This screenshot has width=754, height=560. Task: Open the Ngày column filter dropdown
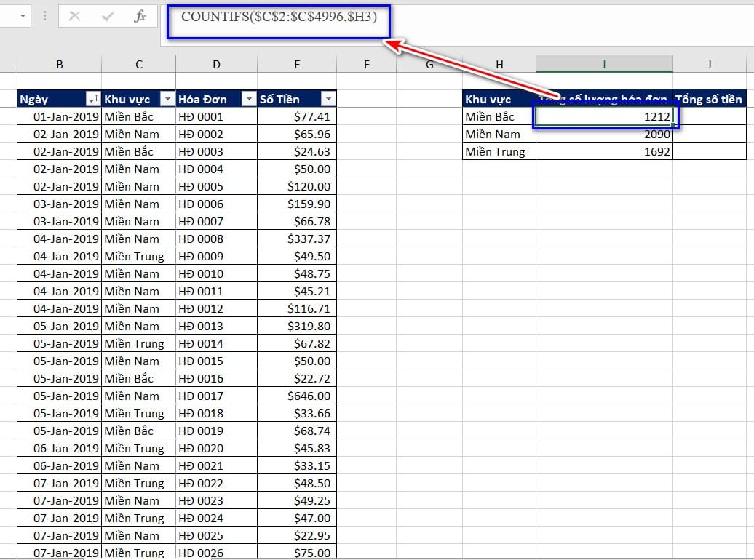(93, 99)
